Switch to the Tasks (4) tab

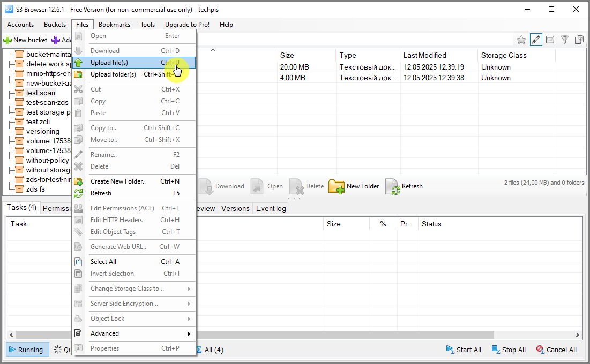coord(21,208)
